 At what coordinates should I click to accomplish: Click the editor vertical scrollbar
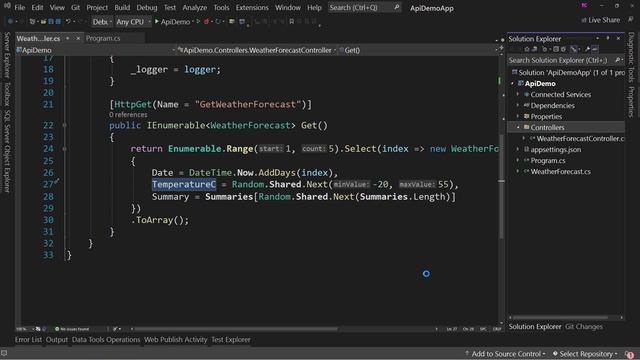coord(501,188)
